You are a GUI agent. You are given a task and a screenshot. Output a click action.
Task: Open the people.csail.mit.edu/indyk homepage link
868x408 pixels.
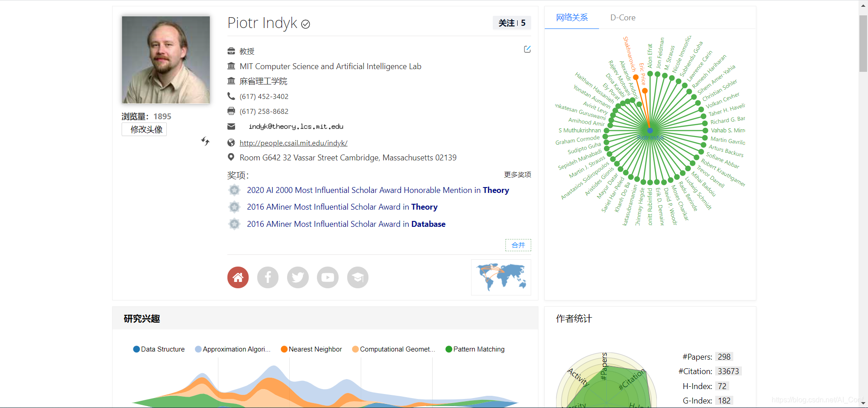pyautogui.click(x=293, y=143)
